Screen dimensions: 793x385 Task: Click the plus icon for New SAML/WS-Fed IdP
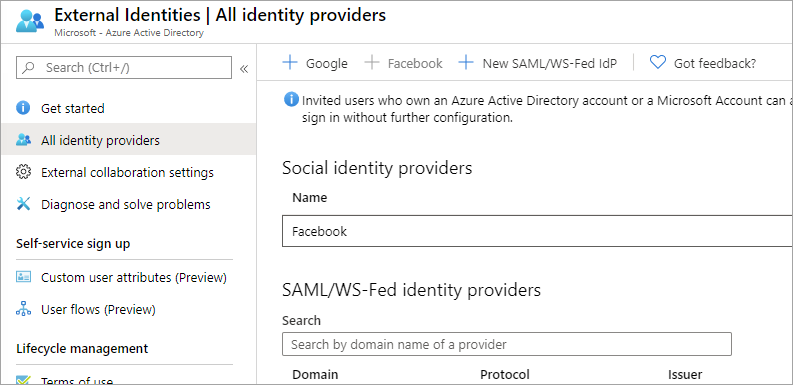coord(466,63)
